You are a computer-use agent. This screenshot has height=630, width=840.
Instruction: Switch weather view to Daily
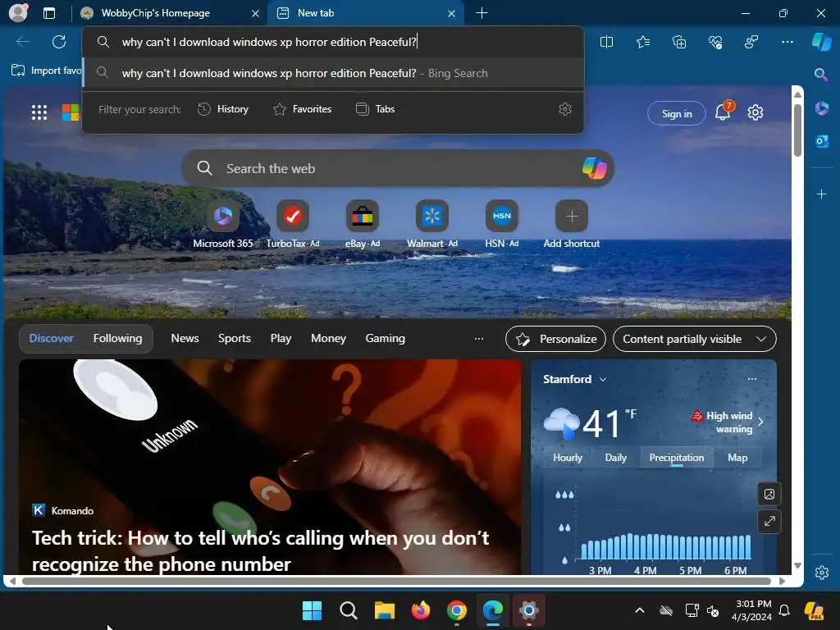(615, 458)
